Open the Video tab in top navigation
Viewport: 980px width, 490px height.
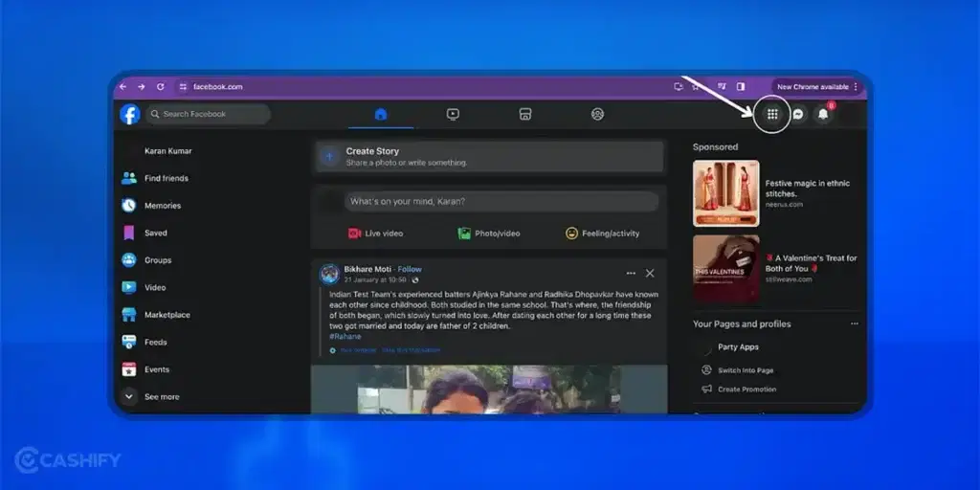[453, 115]
